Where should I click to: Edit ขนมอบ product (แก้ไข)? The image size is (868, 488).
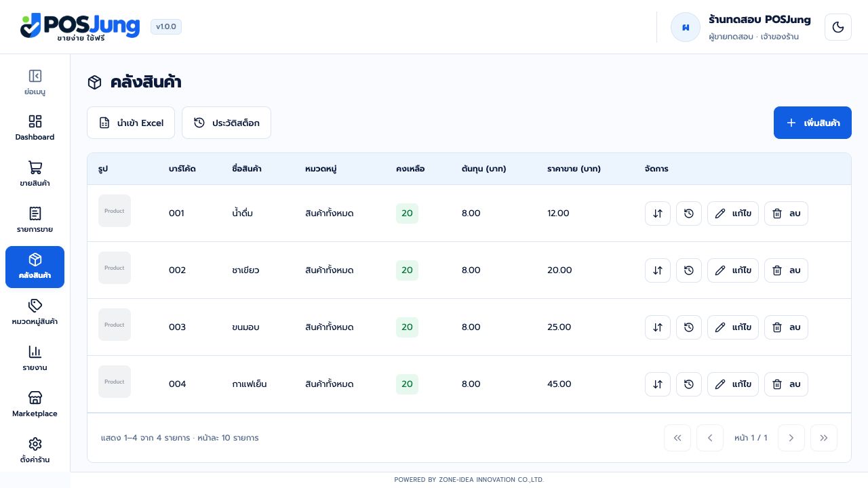tap(733, 327)
